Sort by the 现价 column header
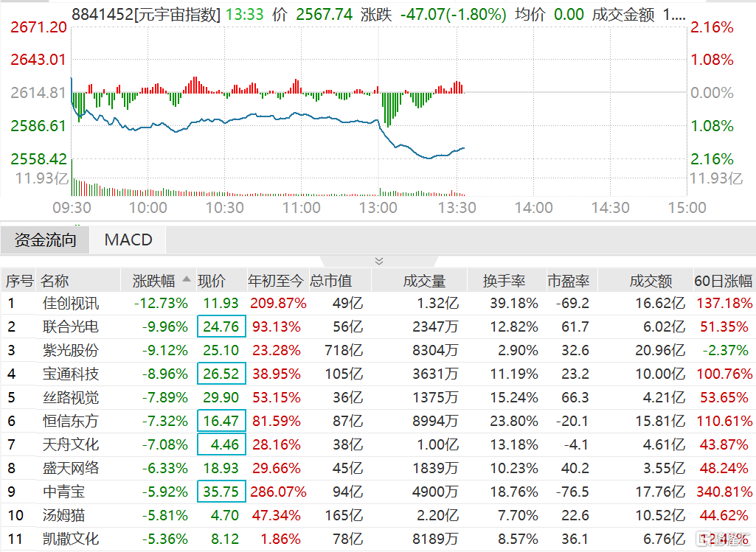756x552 pixels. click(212, 281)
